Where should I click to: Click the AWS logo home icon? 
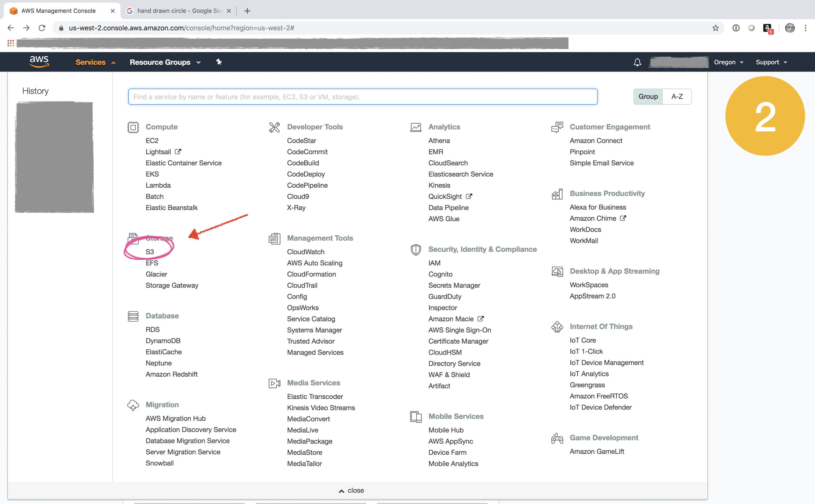(39, 62)
